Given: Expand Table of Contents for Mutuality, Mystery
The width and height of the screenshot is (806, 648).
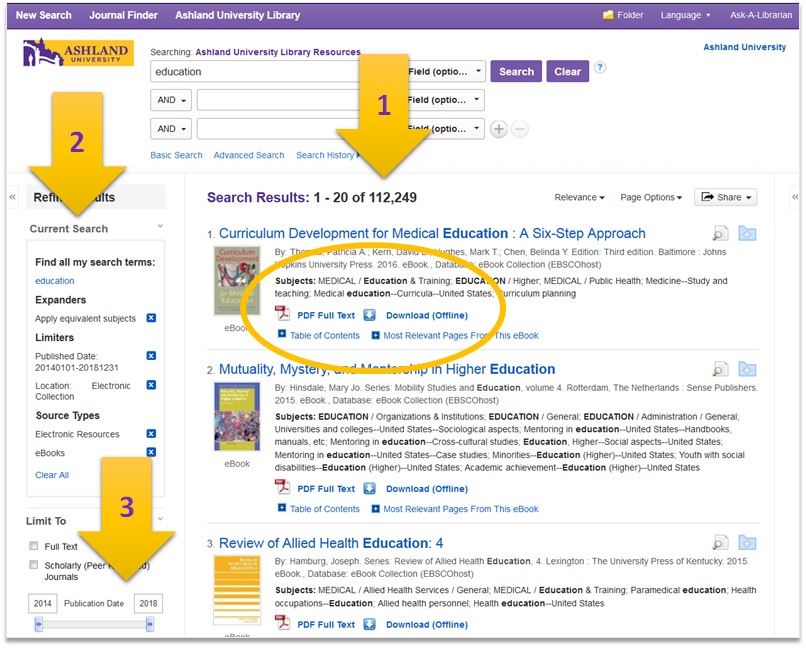Looking at the screenshot, I should click(319, 509).
